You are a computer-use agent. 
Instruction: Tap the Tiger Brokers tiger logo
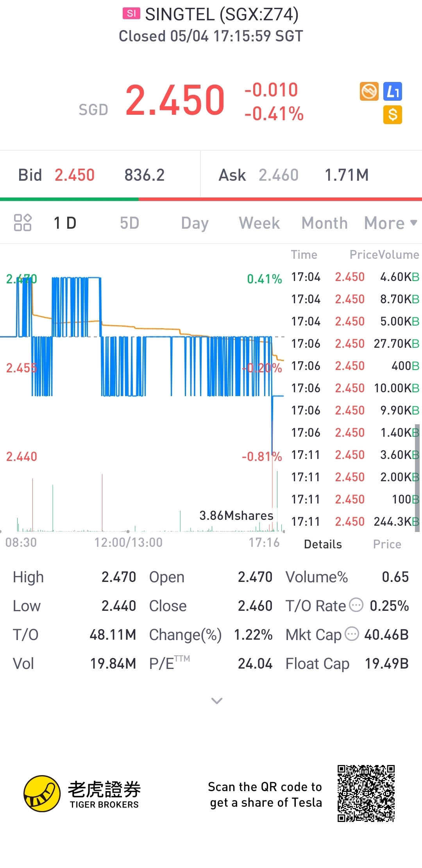click(x=42, y=793)
